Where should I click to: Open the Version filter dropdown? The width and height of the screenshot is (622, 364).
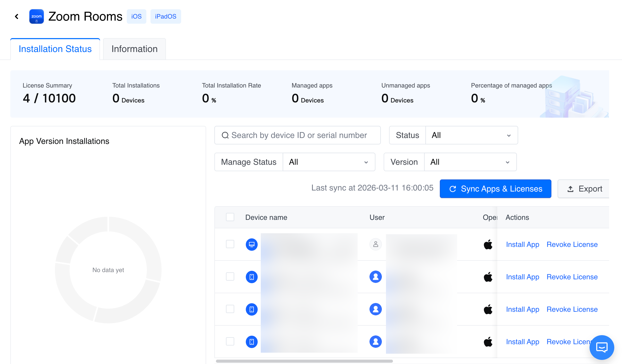coord(470,162)
